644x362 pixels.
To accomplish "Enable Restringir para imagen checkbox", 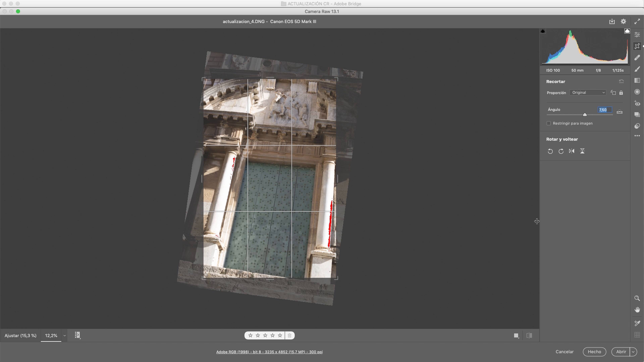I will click(549, 123).
